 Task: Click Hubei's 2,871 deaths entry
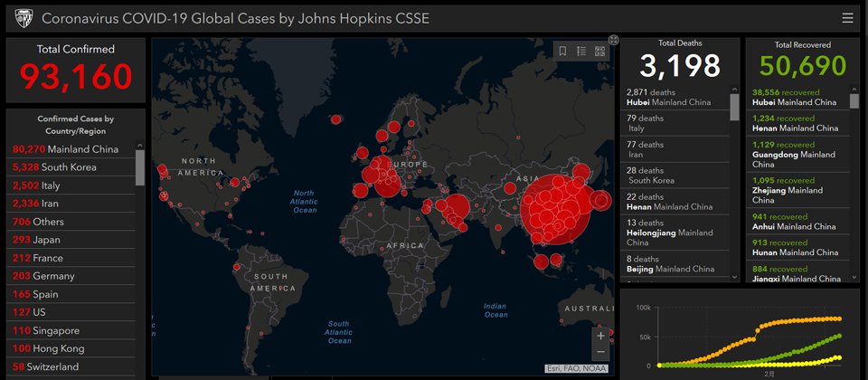[x=675, y=98]
